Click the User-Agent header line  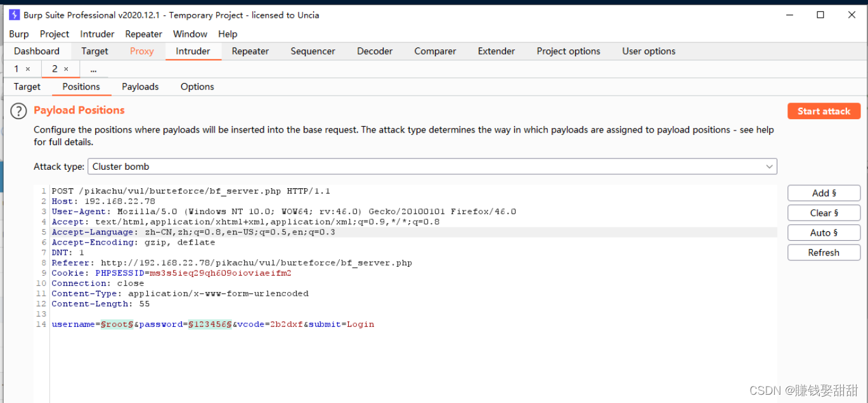283,212
